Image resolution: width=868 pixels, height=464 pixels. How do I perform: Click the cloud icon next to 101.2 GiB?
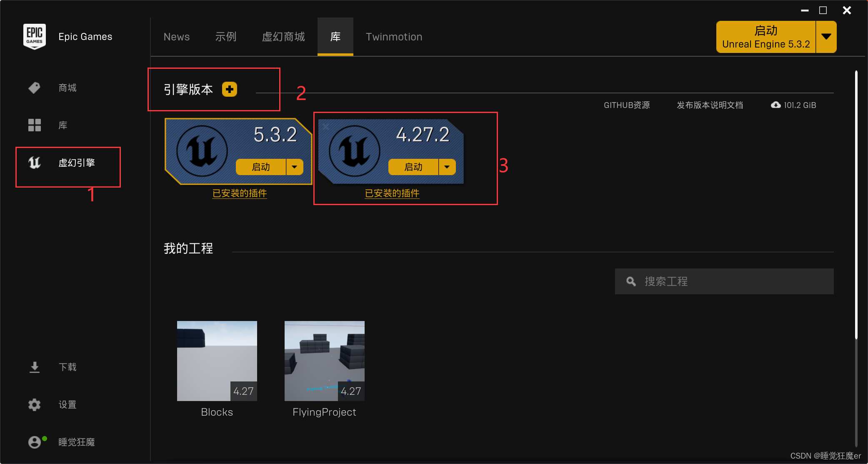pyautogui.click(x=776, y=105)
